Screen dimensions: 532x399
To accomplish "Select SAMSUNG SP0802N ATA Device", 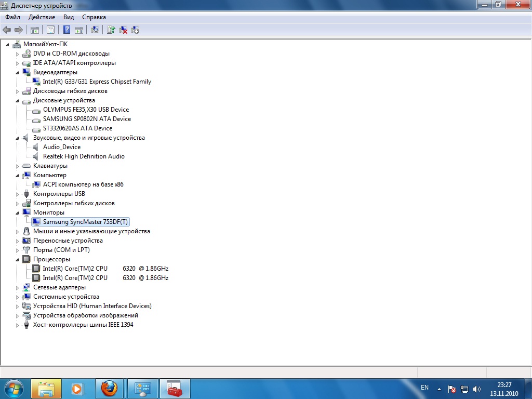I will [87, 119].
